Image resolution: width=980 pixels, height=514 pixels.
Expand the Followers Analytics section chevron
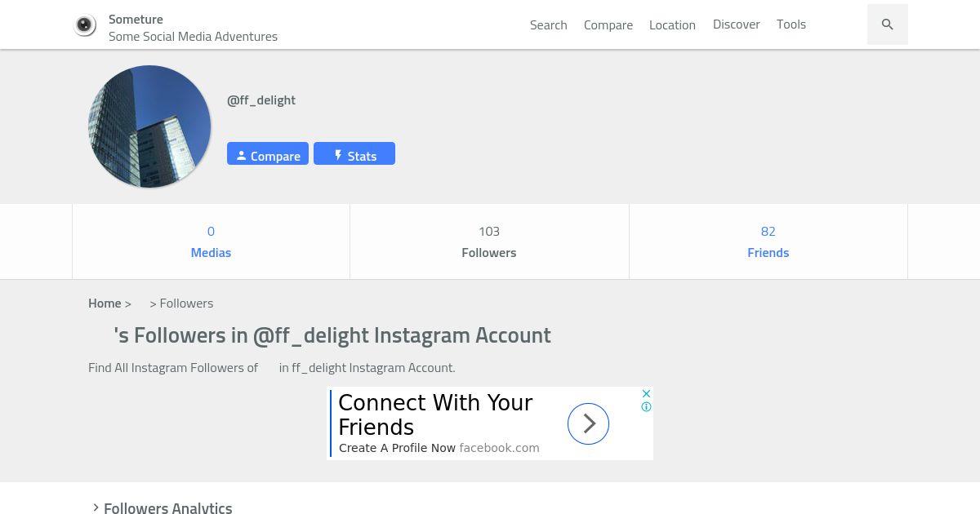pos(96,507)
